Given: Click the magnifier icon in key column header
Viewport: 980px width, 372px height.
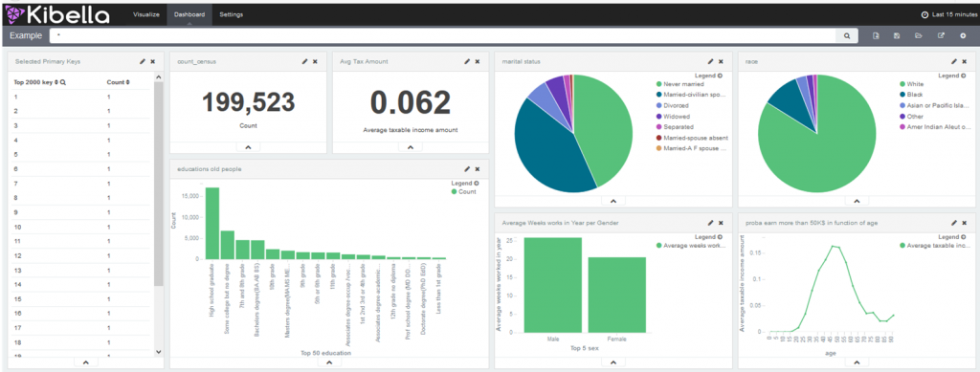Looking at the screenshot, I should click(63, 82).
